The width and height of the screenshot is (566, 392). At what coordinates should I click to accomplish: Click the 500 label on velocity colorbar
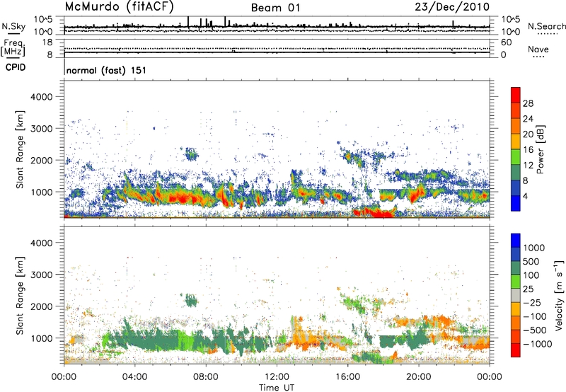pyautogui.click(x=531, y=261)
